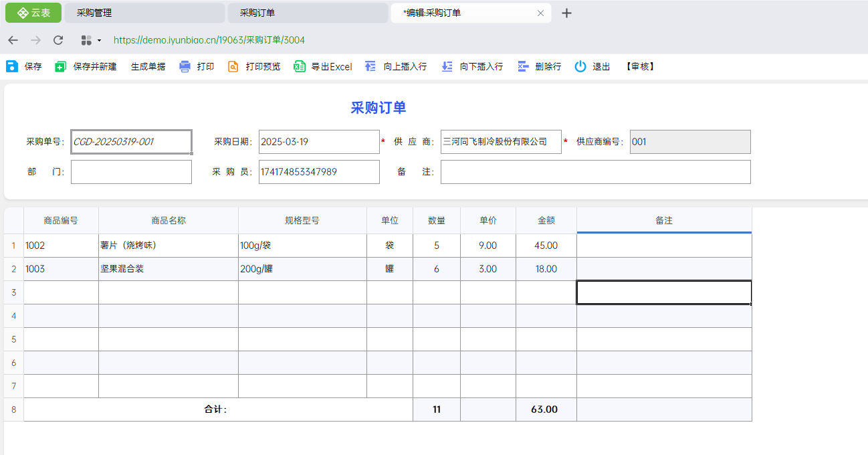Click the highlighted 备注 cell in row 3
This screenshot has width=868, height=455.
click(664, 292)
